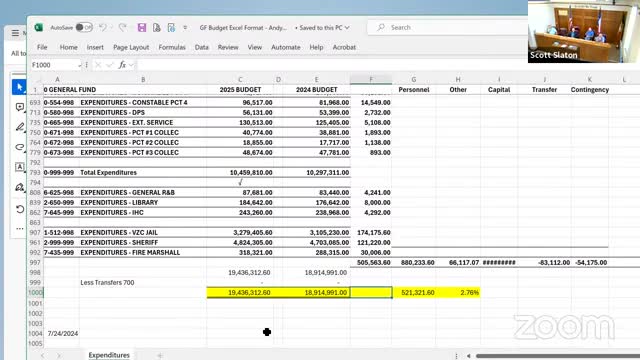The height and width of the screenshot is (360, 640).
Task: Click the previous sheet navigation arrow
Action: coord(42,356)
